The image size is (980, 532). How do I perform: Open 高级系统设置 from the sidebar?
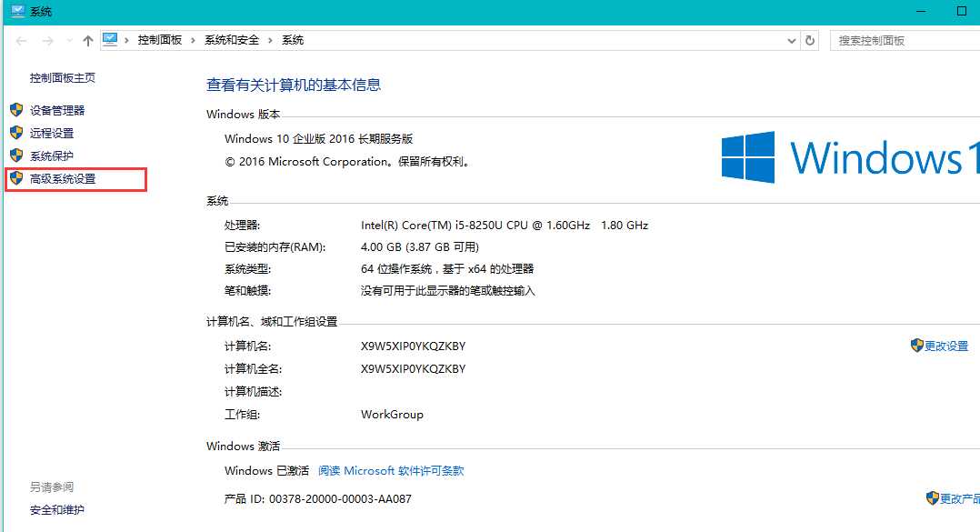[63, 179]
